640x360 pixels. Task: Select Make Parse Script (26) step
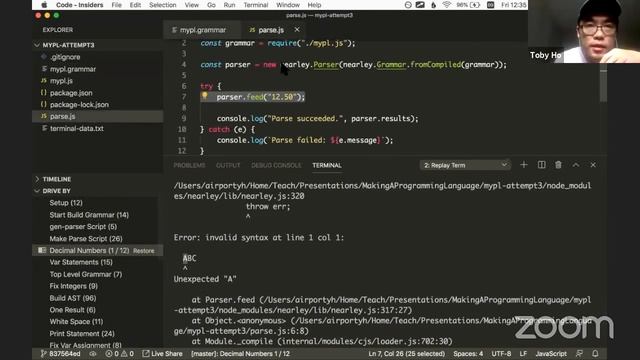pos(86,238)
